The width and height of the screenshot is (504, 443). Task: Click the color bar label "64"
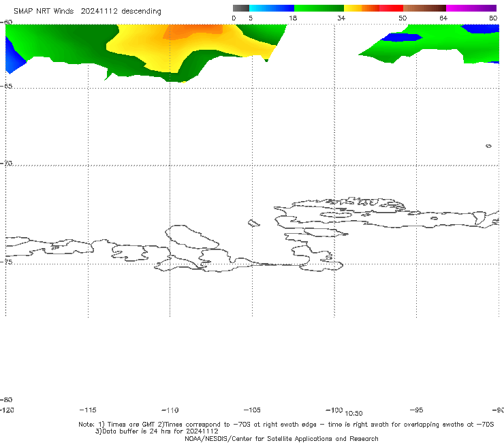[x=443, y=18]
